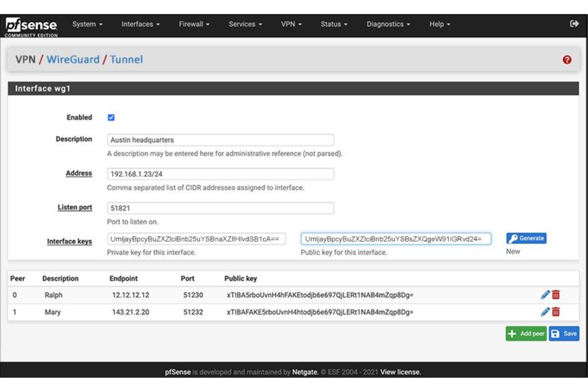Open the Help menu
The width and height of the screenshot is (588, 392).
click(439, 24)
